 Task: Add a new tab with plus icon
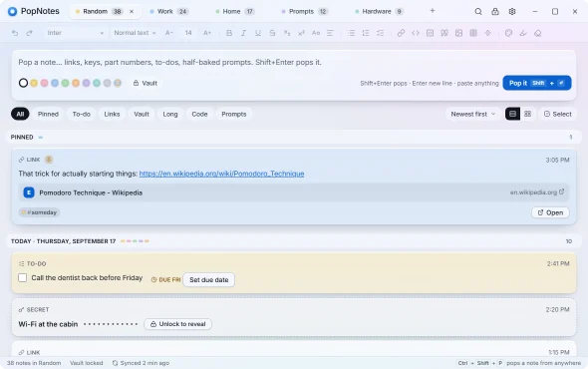point(433,11)
